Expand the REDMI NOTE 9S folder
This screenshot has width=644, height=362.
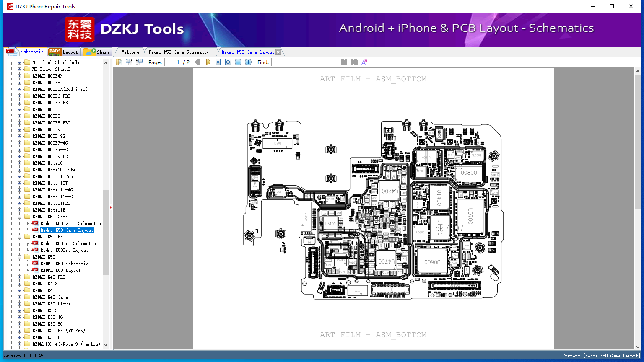[19, 136]
